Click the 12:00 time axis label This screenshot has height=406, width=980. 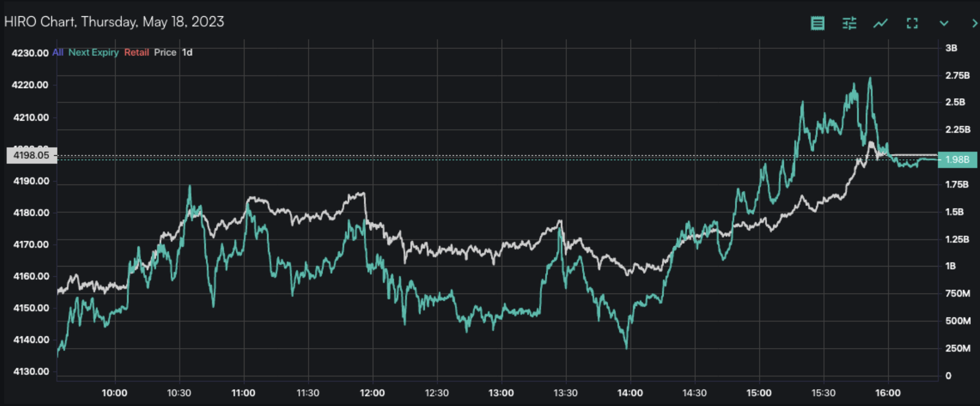tap(372, 393)
